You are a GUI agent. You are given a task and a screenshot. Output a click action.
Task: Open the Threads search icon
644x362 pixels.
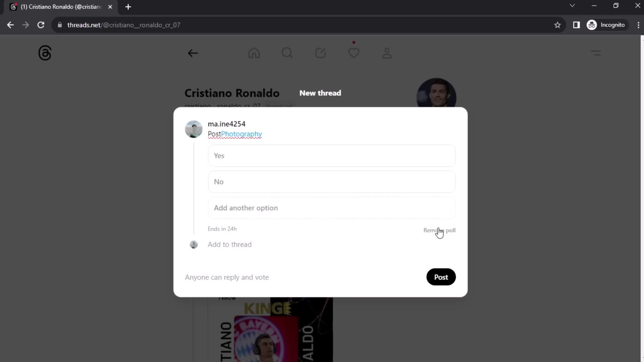tap(287, 53)
